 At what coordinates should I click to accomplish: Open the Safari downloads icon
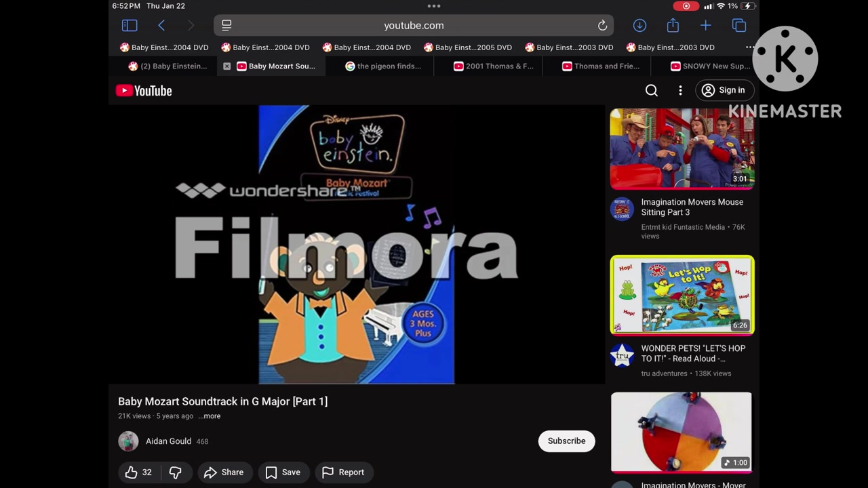[639, 26]
